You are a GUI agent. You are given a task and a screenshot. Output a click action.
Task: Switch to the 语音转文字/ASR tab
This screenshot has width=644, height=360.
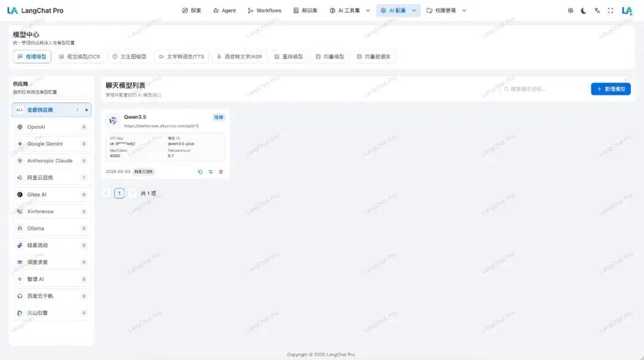click(x=240, y=57)
